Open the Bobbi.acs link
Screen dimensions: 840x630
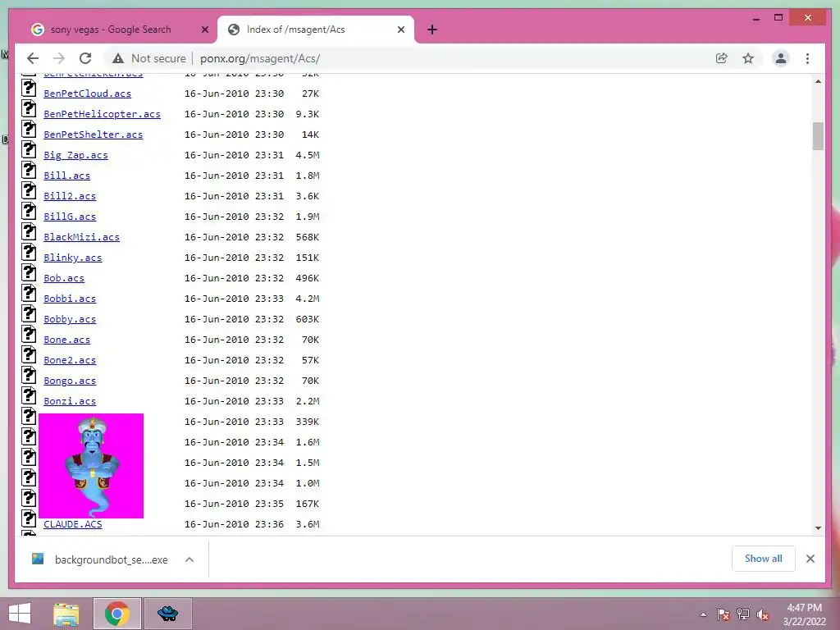(70, 299)
